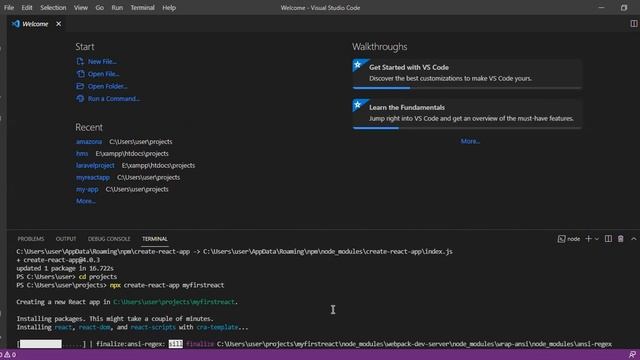Open the View menu
The height and width of the screenshot is (360, 640).
pos(81,8)
